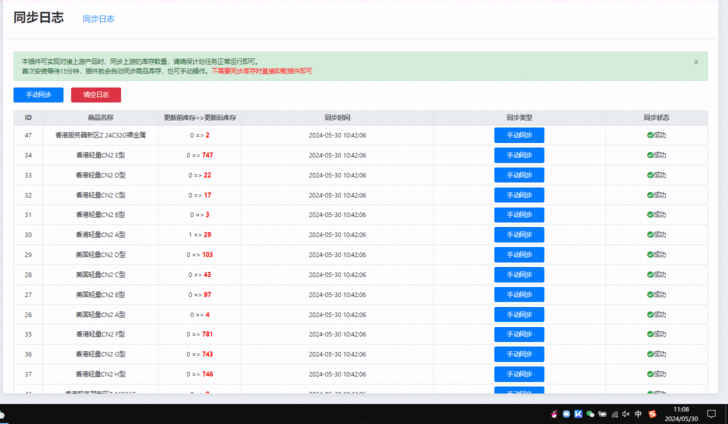Dismiss the green info alert banner
This screenshot has width=728, height=424.
(696, 62)
